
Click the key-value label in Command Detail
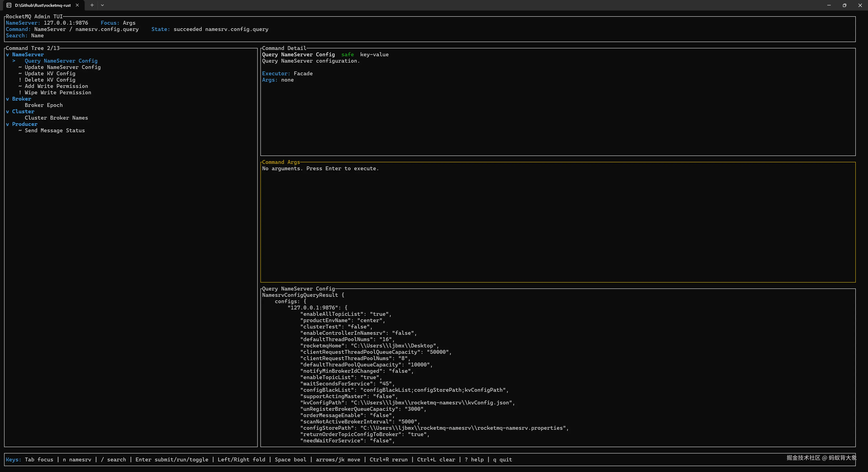[374, 54]
